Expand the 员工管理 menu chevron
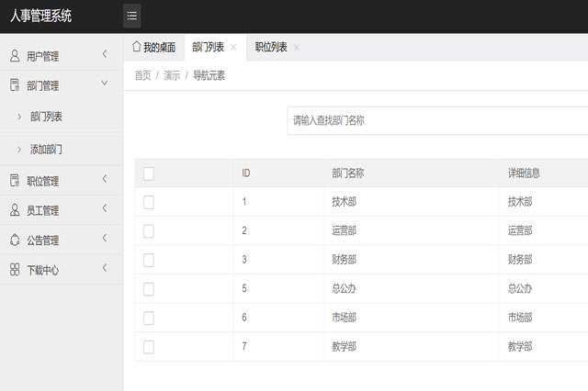 point(105,209)
